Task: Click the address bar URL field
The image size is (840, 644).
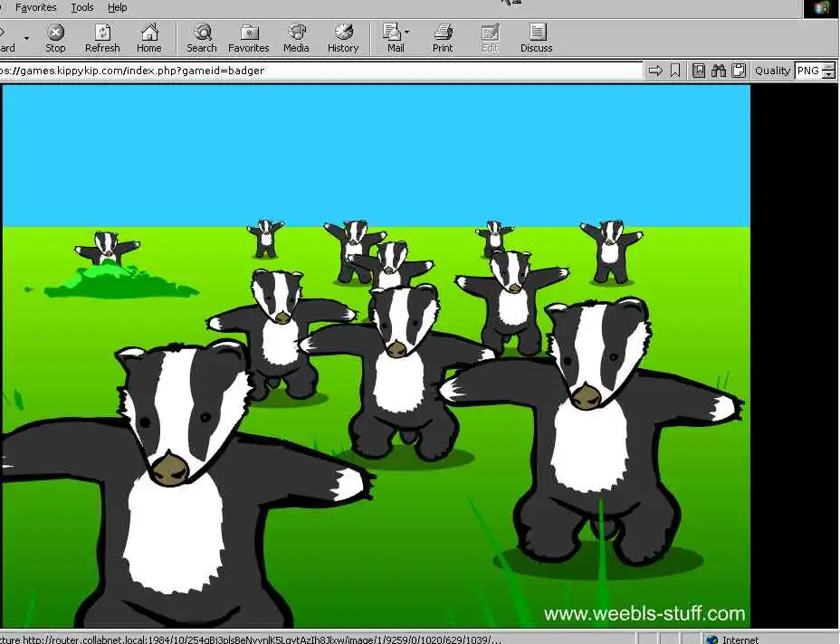Action: click(320, 71)
